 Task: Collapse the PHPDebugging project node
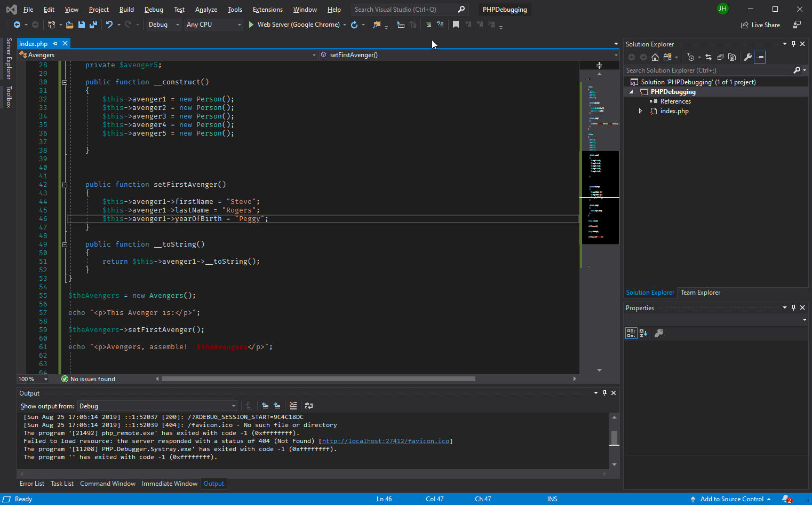(631, 92)
